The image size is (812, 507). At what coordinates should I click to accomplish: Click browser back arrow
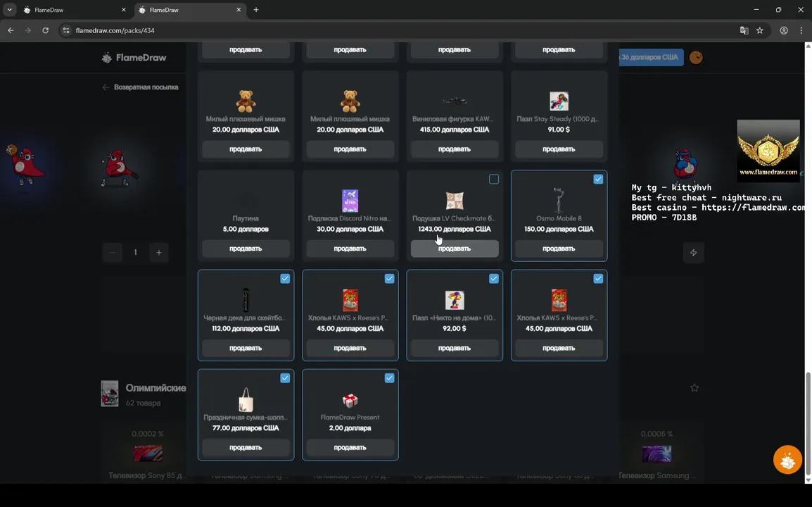tap(11, 30)
